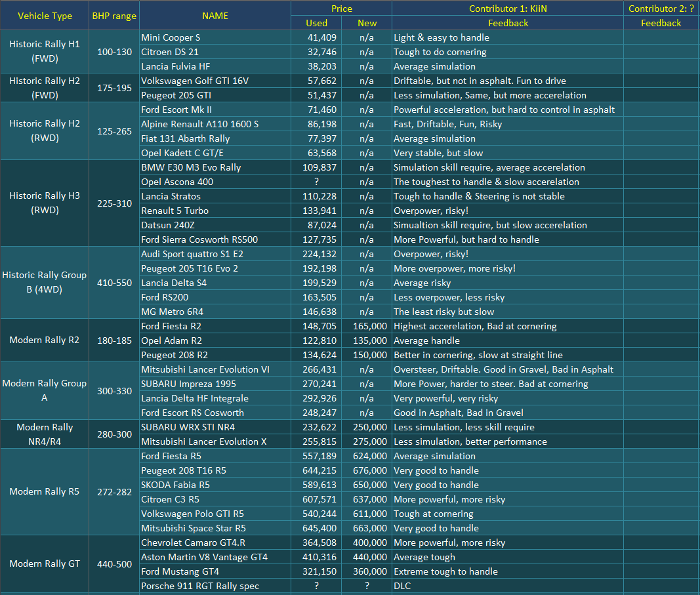Screen dimensions: 700x595
Task: Click the 'Historic Rally H3 (RWD)' category cell
Action: tap(45, 203)
